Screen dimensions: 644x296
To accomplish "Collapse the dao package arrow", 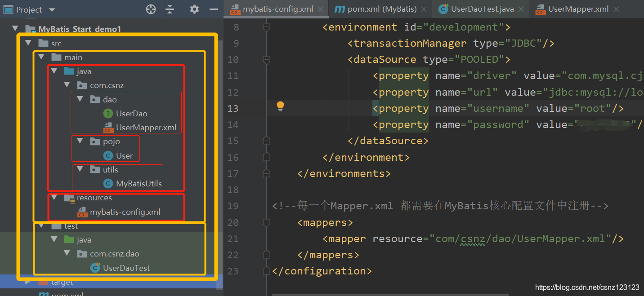I will tap(80, 99).
